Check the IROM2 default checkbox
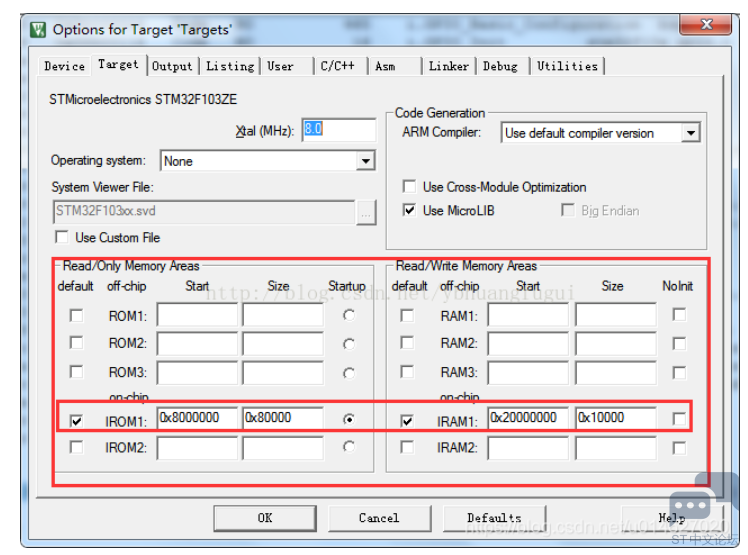This screenshot has height=555, width=748. click(x=76, y=447)
